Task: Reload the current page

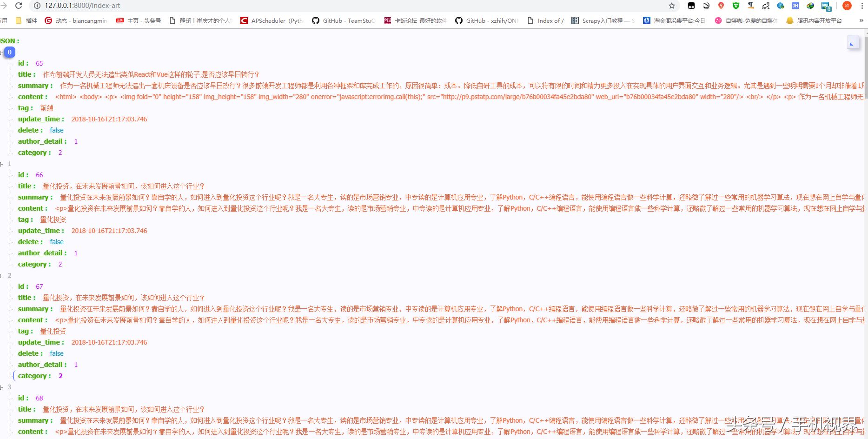Action: [x=18, y=7]
